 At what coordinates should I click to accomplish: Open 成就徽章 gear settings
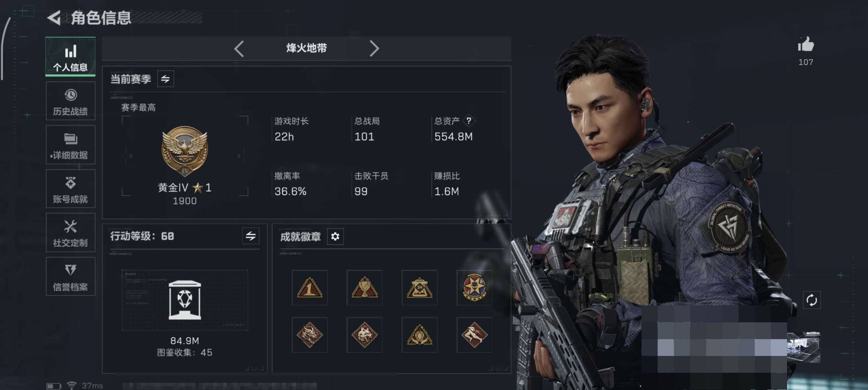335,237
